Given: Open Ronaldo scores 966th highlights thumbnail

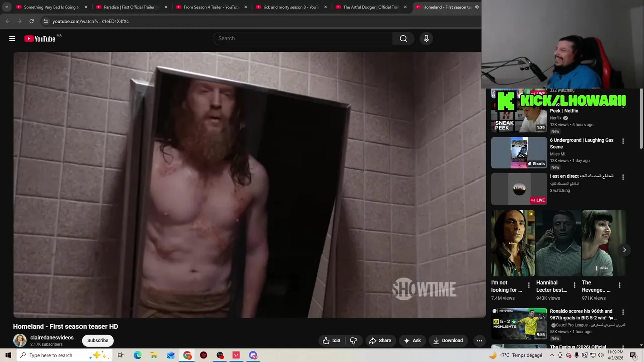Looking at the screenshot, I should tap(519, 324).
